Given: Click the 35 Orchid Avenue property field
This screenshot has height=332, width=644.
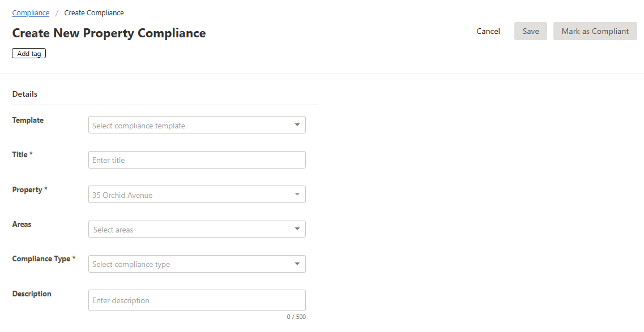Looking at the screenshot, I should [x=190, y=195].
